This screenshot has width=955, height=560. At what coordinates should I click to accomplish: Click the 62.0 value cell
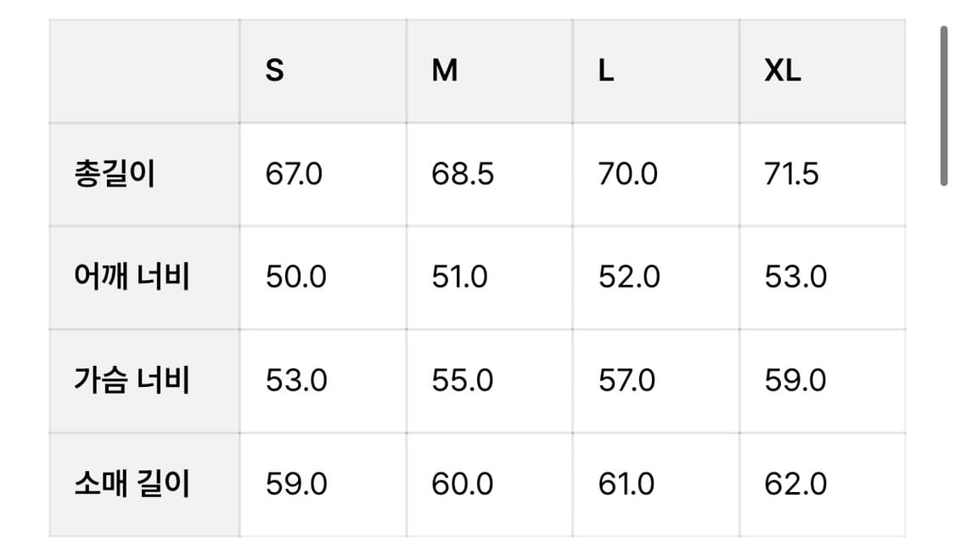tap(795, 484)
